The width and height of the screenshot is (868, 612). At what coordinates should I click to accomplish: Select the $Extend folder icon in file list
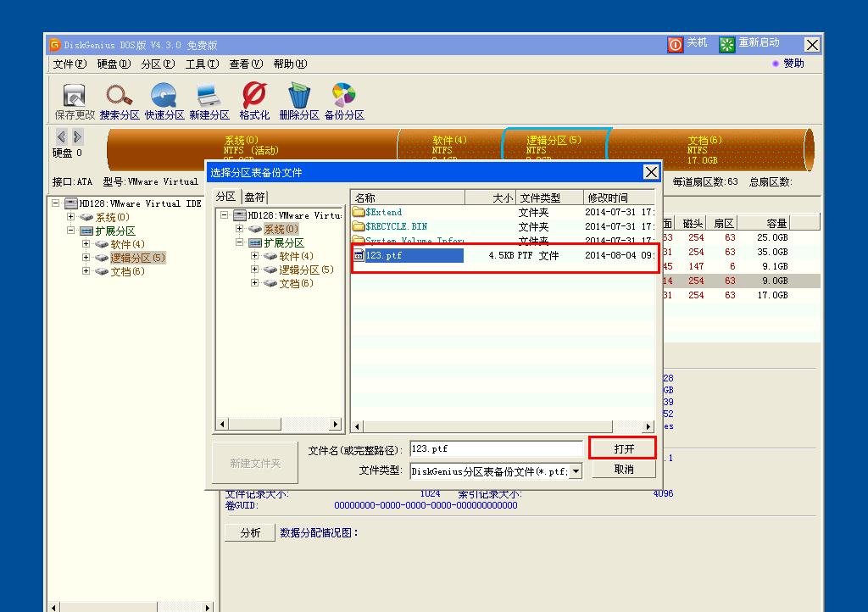[x=359, y=212]
